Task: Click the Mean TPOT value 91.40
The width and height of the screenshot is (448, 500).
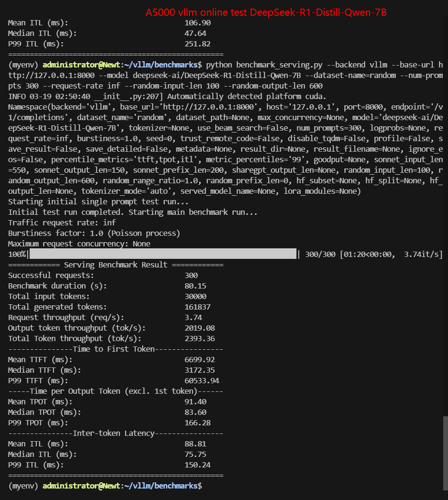Action: 196,401
